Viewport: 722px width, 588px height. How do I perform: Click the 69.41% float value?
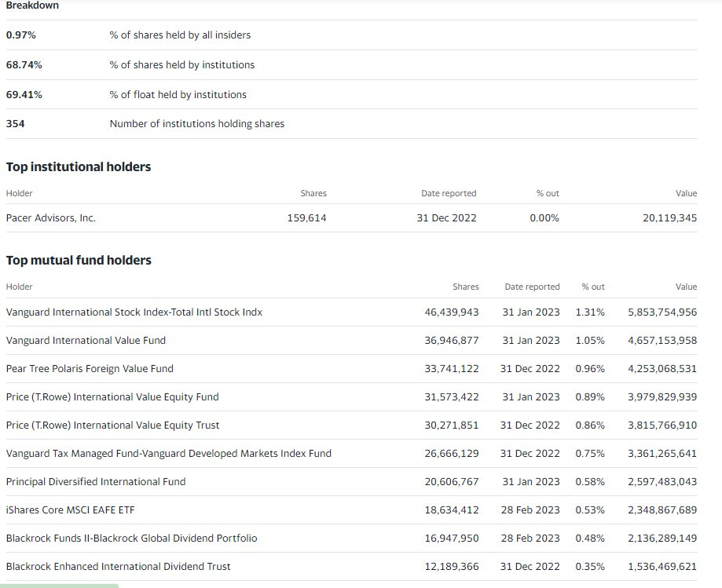point(24,95)
